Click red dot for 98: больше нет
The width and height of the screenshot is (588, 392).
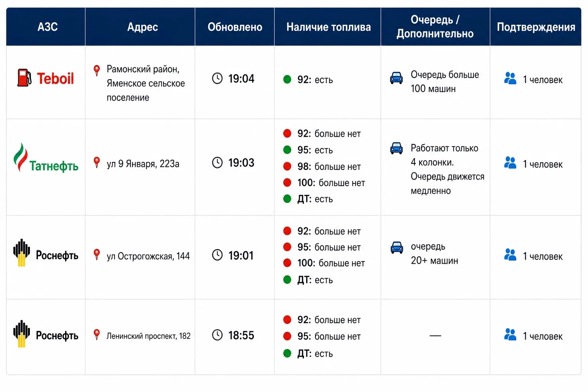[x=287, y=166]
